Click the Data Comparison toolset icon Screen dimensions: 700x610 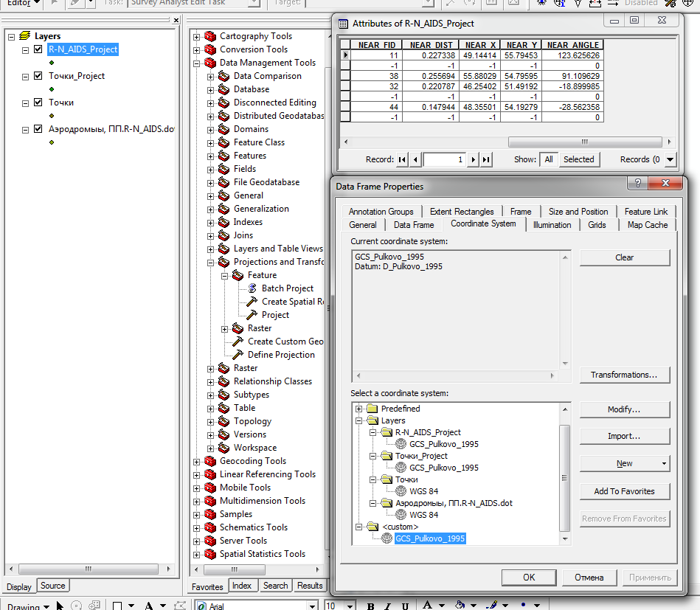tap(224, 77)
